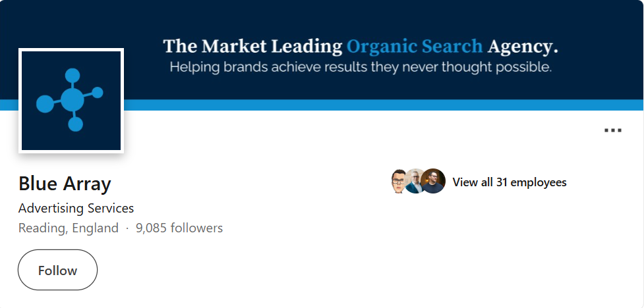This screenshot has height=308, width=644.
Task: Click the word Agency in the banner headline
Action: [523, 47]
